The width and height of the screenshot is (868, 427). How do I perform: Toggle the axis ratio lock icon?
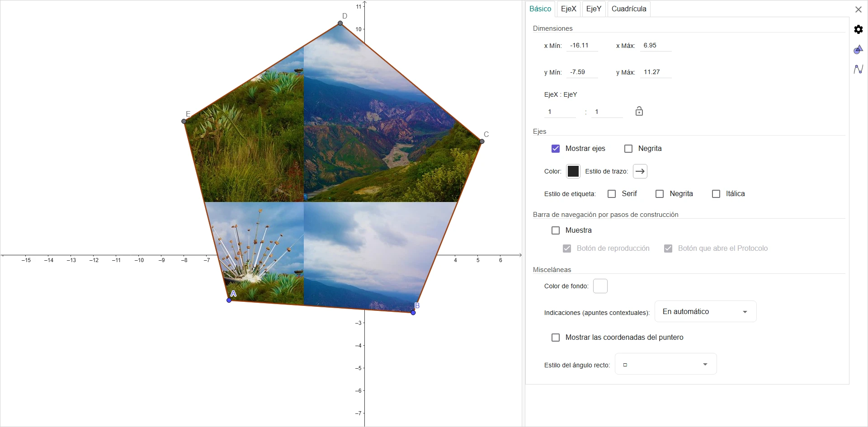coord(639,111)
